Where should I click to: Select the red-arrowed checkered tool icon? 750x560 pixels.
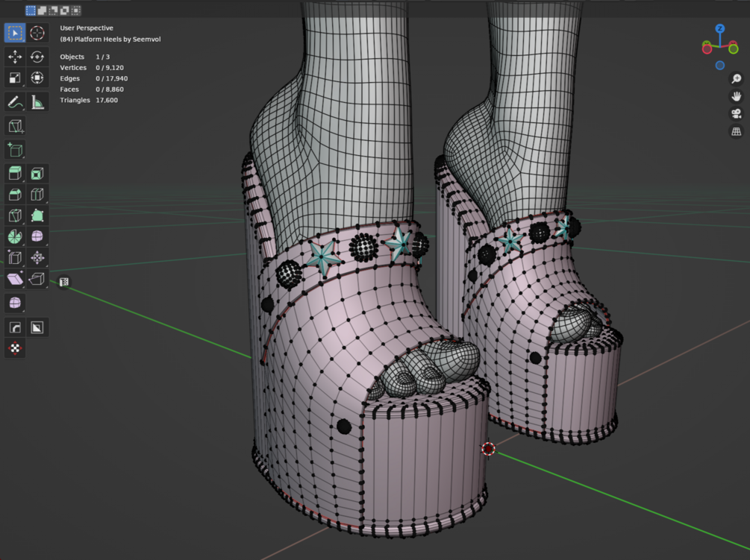coord(15,348)
